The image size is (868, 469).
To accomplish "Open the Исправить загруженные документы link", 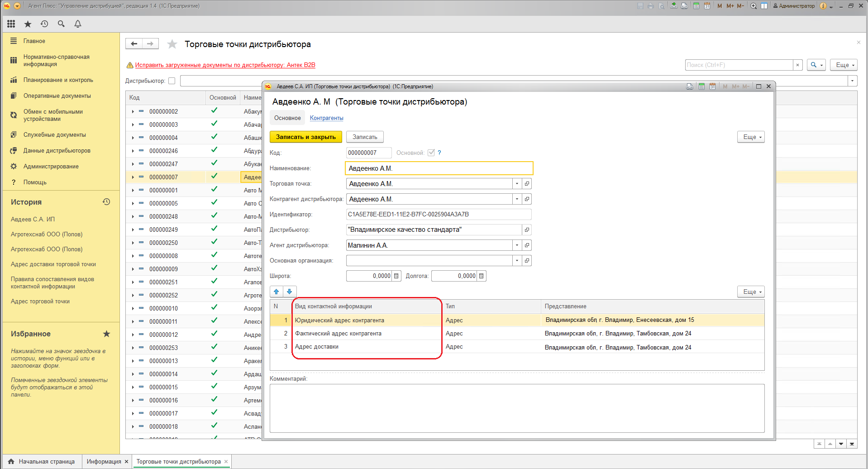I will (x=225, y=65).
